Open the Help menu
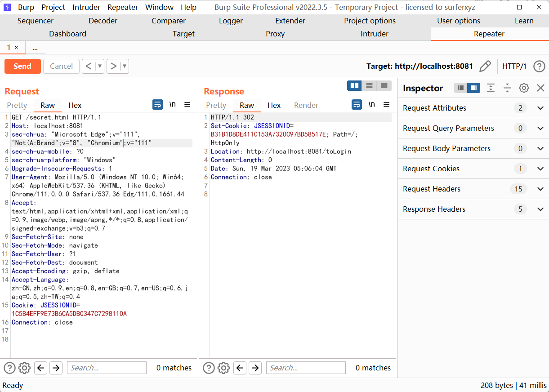 (x=188, y=7)
